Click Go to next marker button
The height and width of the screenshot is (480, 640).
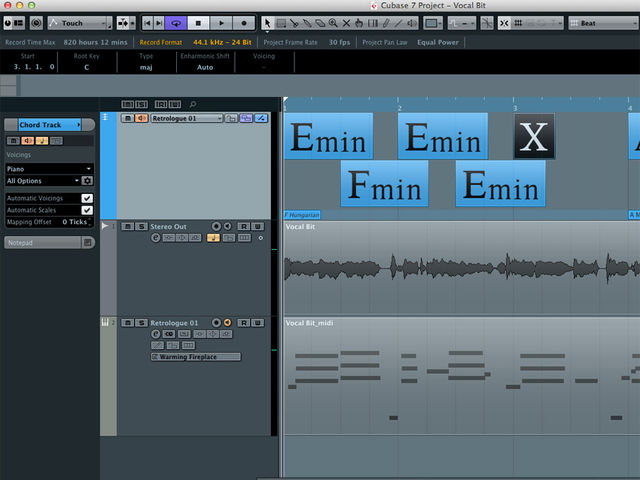[159, 23]
